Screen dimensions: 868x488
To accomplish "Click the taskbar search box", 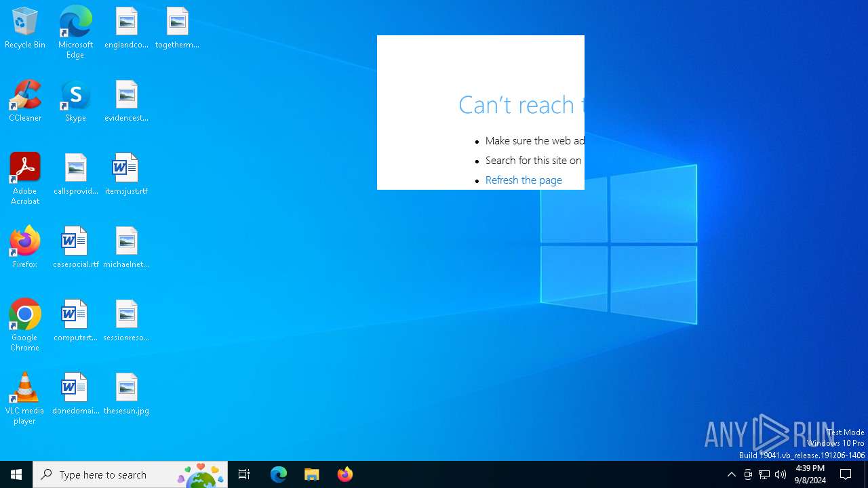I will click(x=130, y=474).
